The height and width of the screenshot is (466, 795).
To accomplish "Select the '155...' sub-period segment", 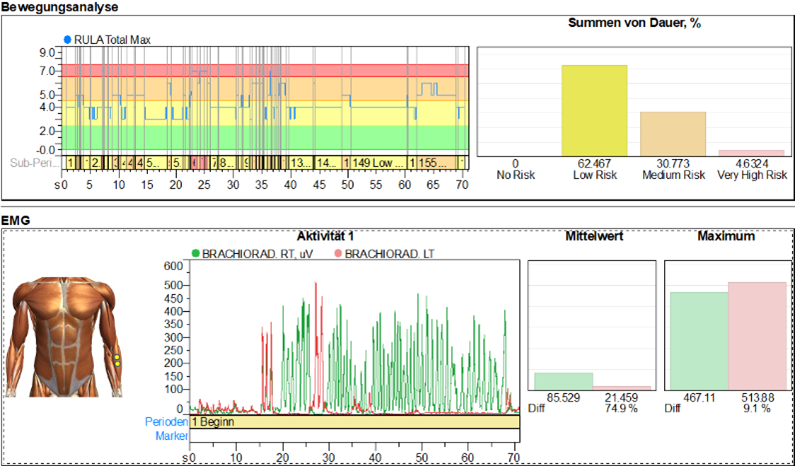I will 438,163.
